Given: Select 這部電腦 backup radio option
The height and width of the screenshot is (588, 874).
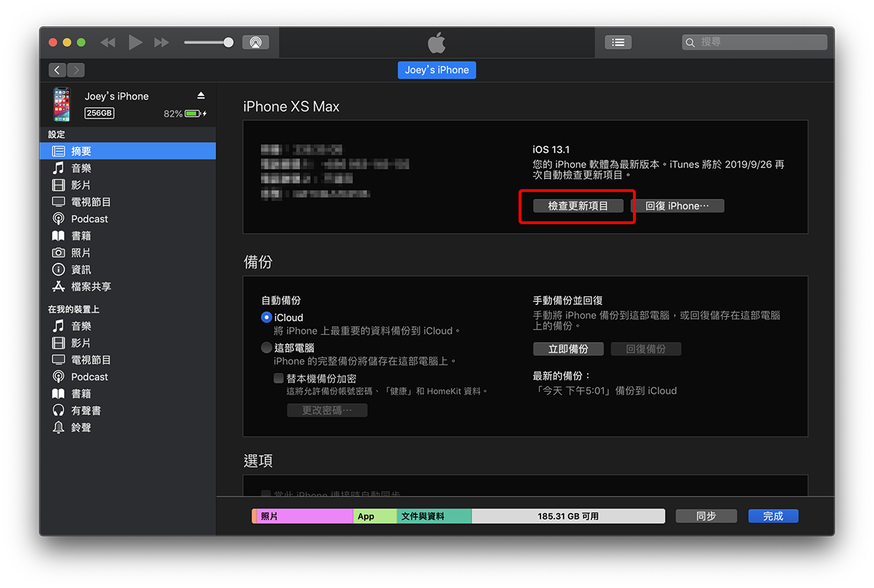Looking at the screenshot, I should [267, 348].
